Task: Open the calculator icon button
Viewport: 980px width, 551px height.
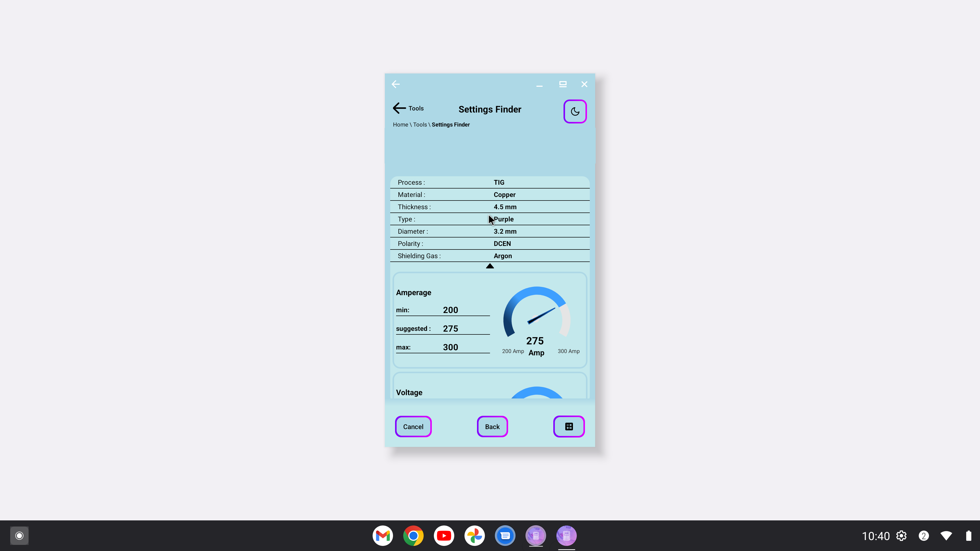Action: click(569, 427)
